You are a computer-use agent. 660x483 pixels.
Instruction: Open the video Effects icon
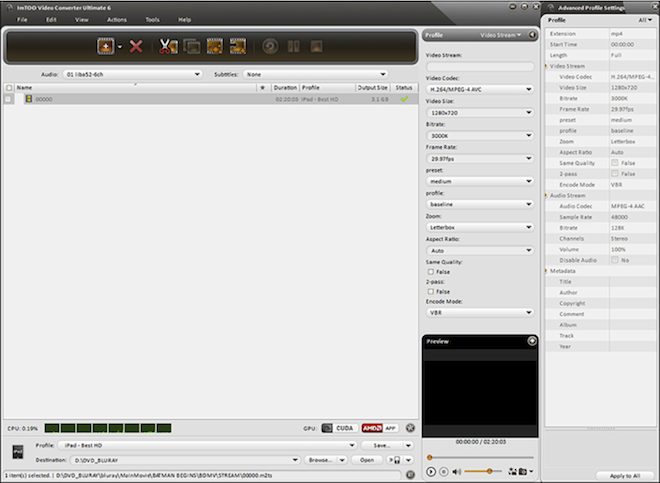(x=215, y=46)
